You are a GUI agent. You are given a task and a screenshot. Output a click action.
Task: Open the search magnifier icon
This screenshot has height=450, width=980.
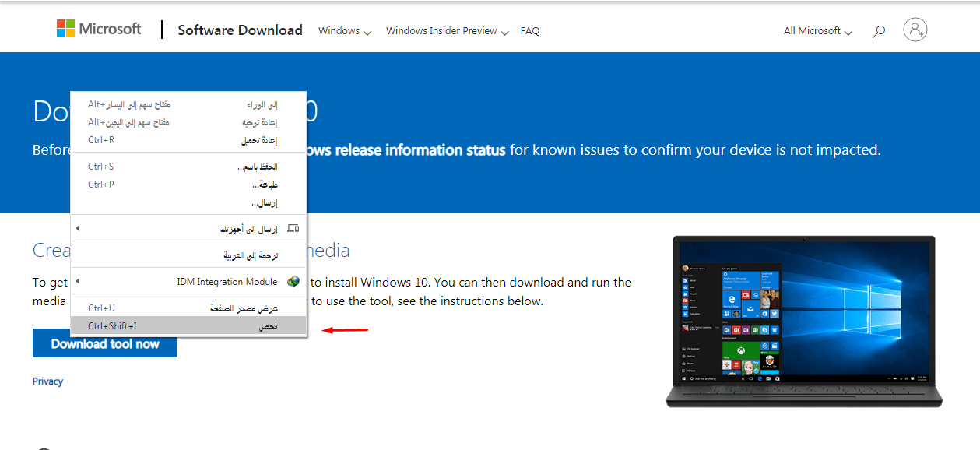[x=879, y=31]
